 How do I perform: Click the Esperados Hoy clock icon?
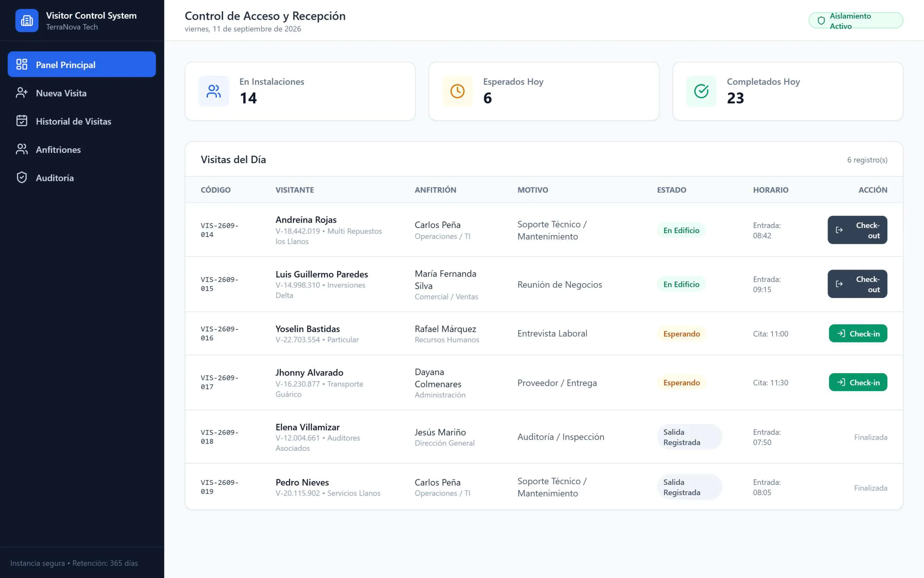[x=457, y=91]
